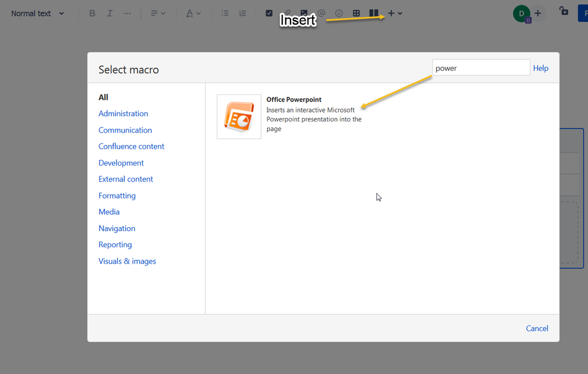Toggle bold formatting in the toolbar

[92, 14]
